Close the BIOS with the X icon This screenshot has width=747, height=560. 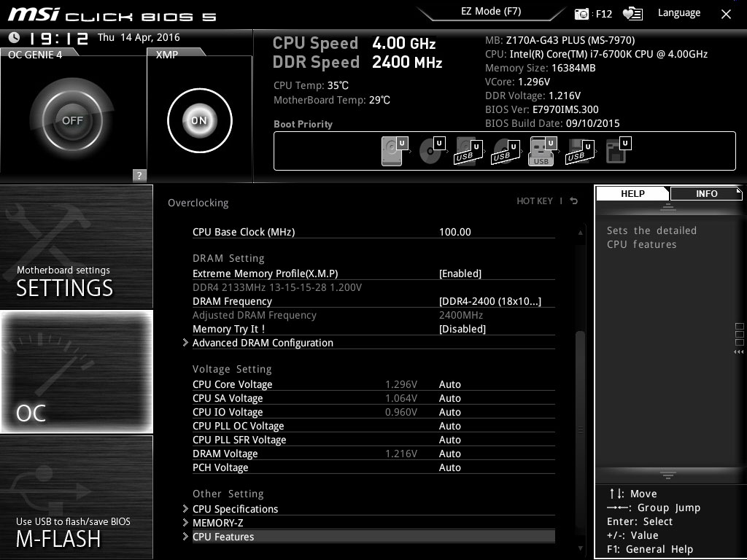click(726, 15)
